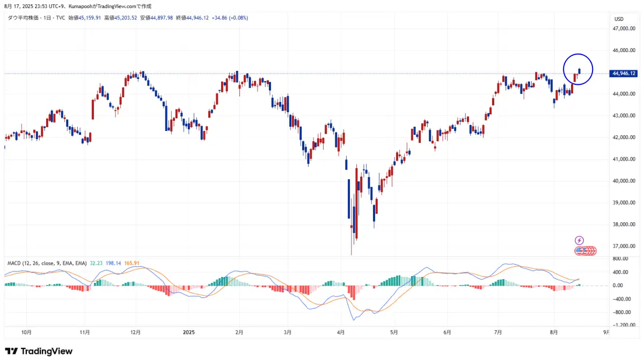Click the 高値 high price value in header

tap(120, 18)
